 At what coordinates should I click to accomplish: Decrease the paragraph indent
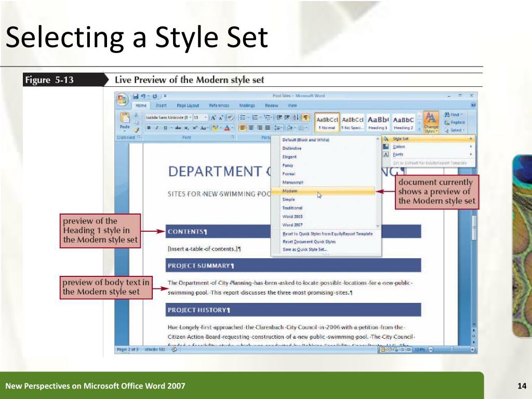pyautogui.click(x=279, y=118)
